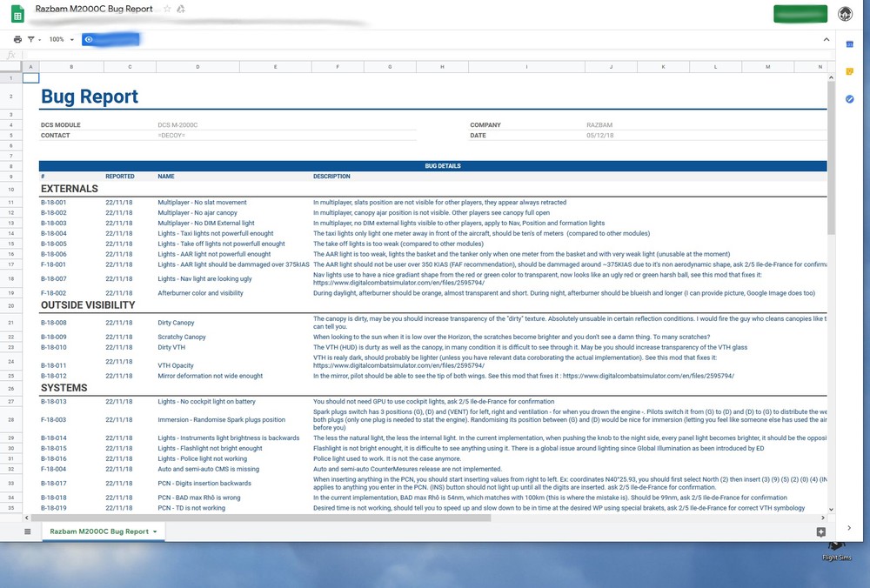The image size is (870, 588).
Task: Print the spreadsheet with the printer icon
Action: [x=17, y=39]
